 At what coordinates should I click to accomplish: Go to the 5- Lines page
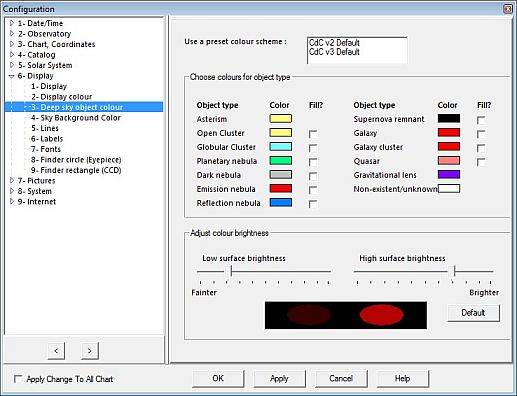(x=45, y=128)
